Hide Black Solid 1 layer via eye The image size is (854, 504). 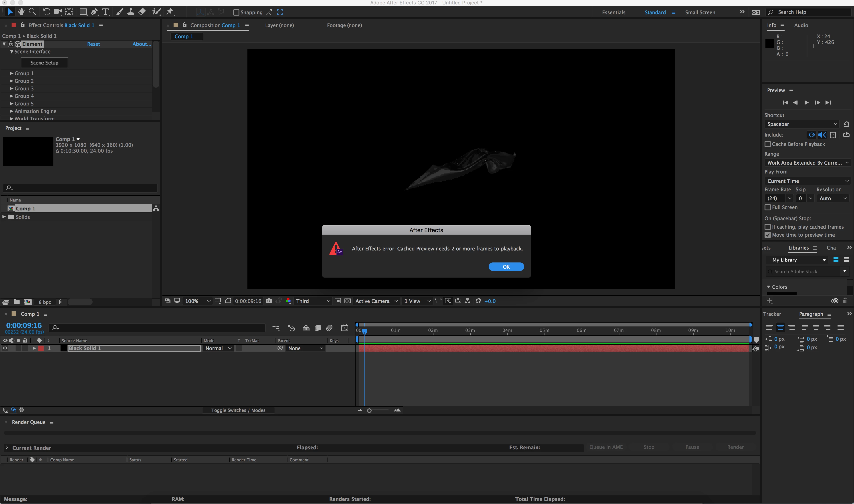(x=5, y=348)
